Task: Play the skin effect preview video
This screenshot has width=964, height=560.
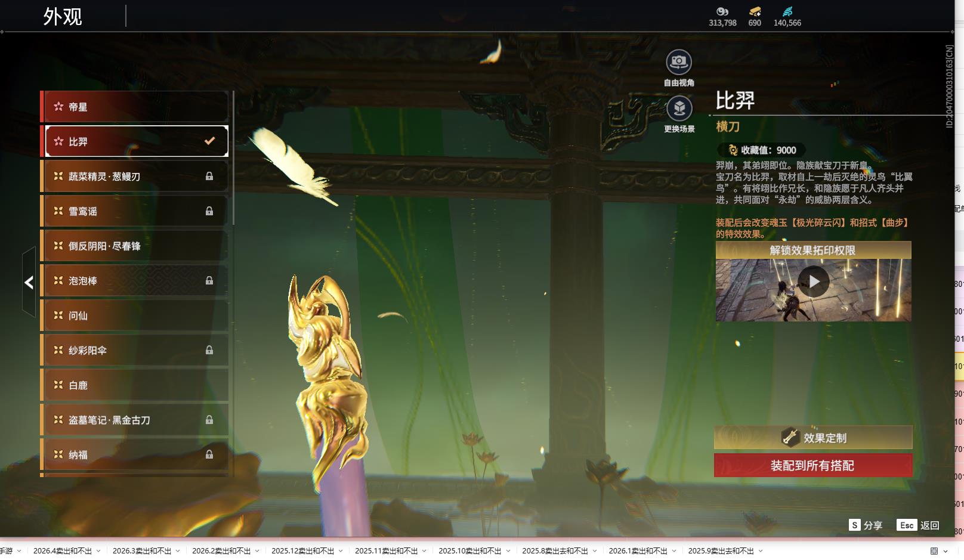Action: (x=814, y=282)
